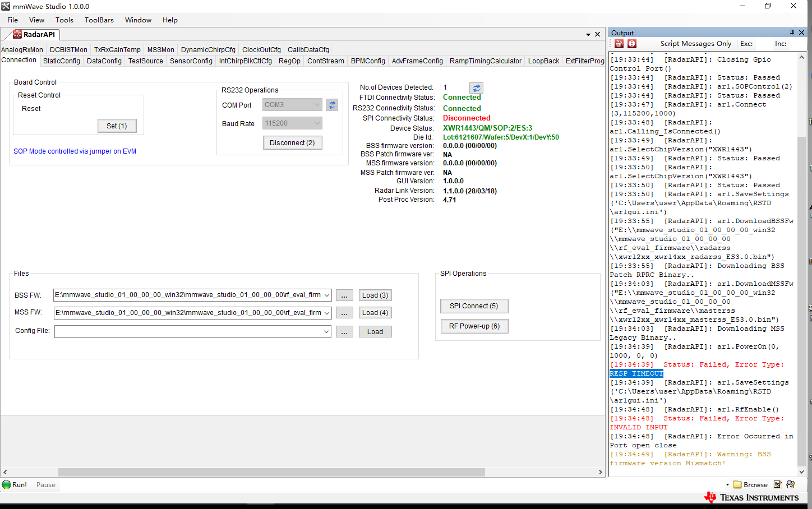This screenshot has height=509, width=812.
Task: Select the Connection tab
Action: (19, 61)
